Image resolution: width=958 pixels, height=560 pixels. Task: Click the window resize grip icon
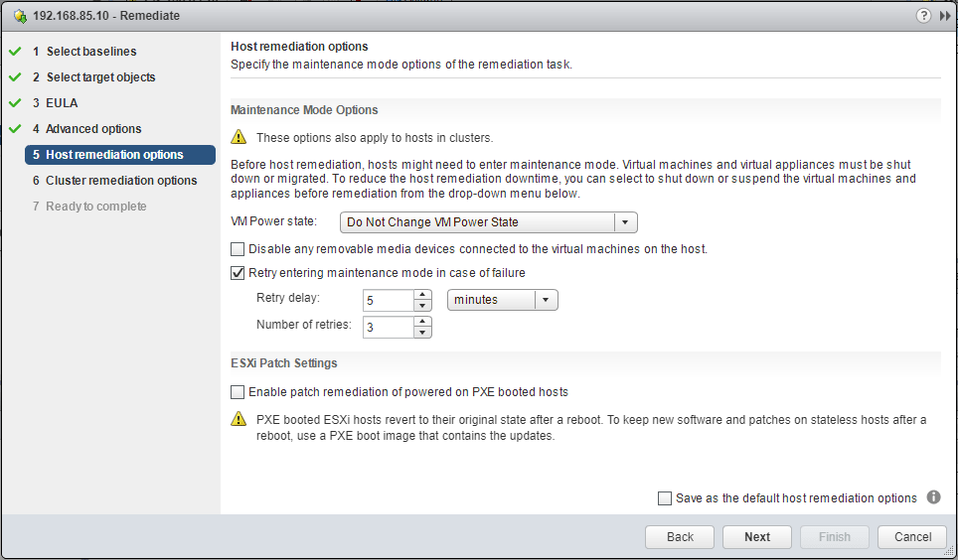point(948,551)
